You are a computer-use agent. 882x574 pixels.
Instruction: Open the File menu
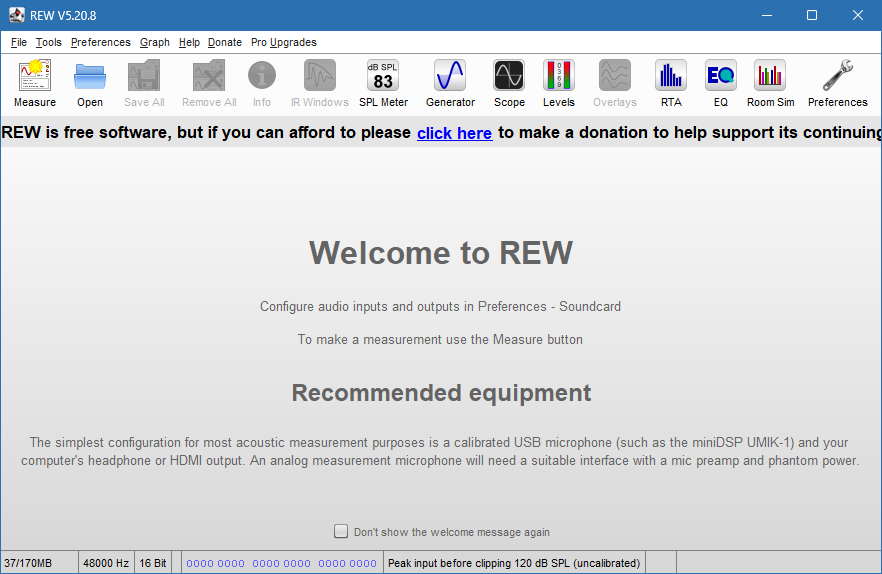tap(19, 42)
